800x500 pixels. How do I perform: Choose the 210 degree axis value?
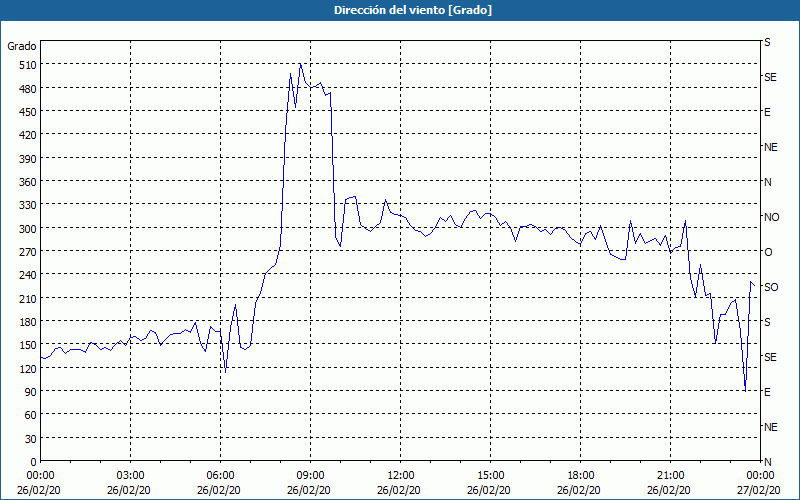pos(28,298)
